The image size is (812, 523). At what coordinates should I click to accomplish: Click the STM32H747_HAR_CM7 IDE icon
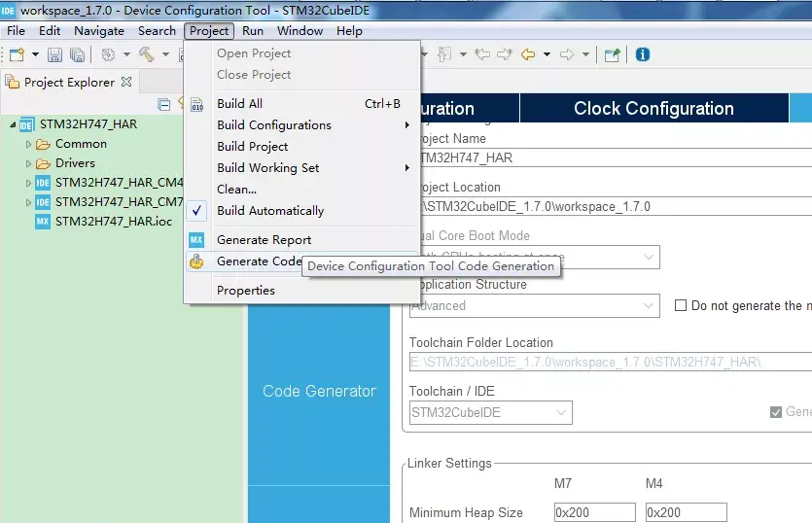tap(43, 202)
